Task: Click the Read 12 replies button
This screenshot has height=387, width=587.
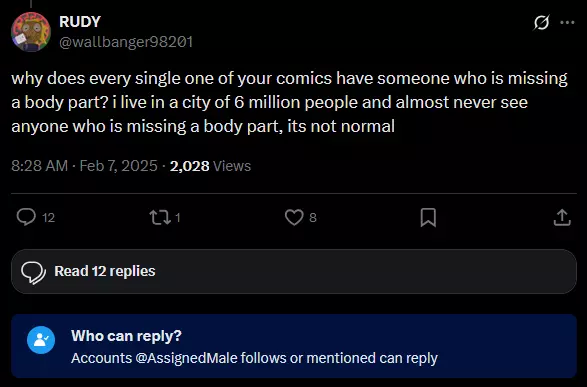Action: pos(294,271)
